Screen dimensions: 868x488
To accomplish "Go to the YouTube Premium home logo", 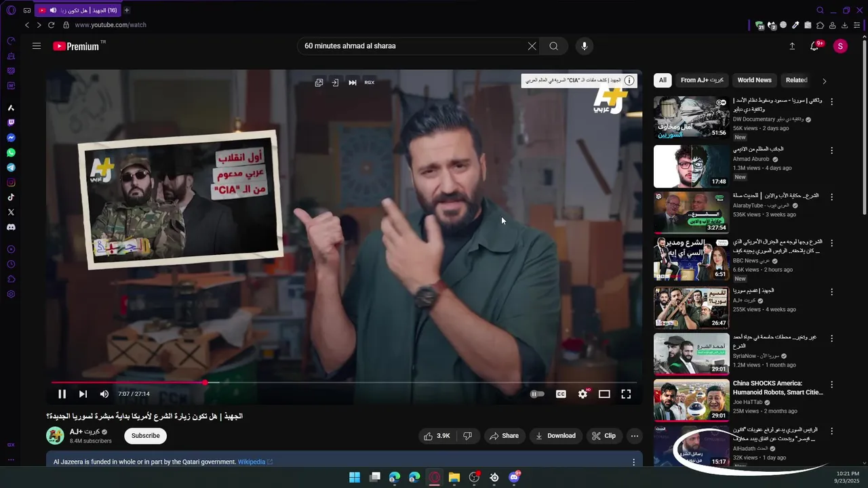I will pyautogui.click(x=76, y=46).
